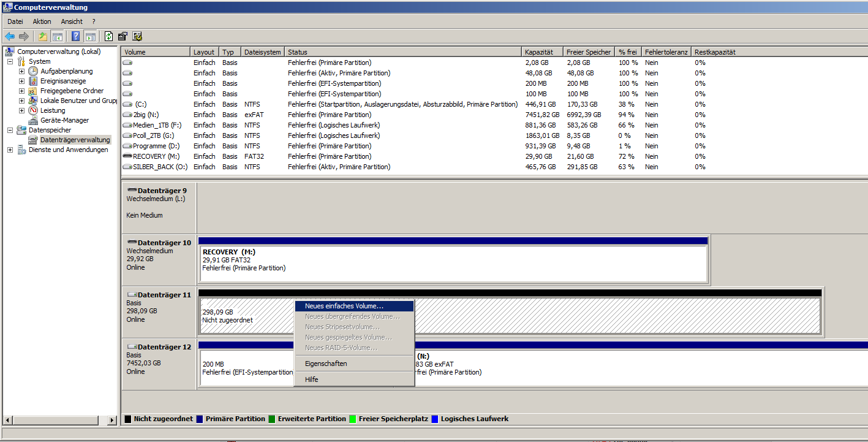Select Eigenschaften in the context menu

[326, 364]
